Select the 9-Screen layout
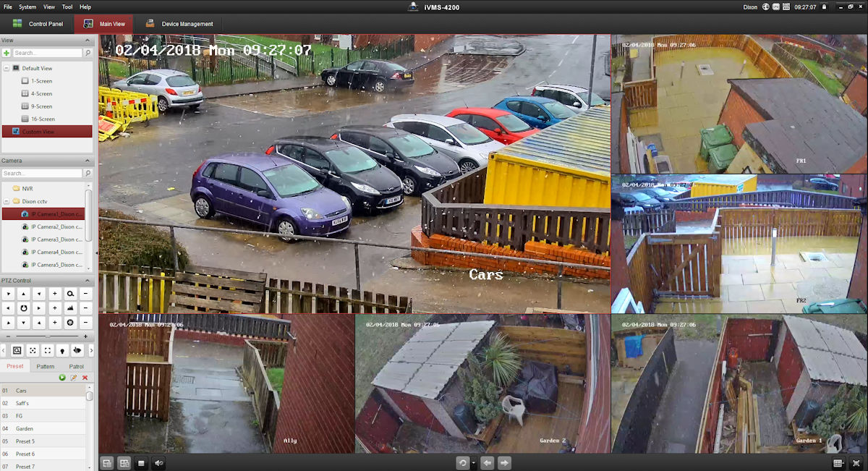Screen dimensions: 868x471 [x=41, y=106]
